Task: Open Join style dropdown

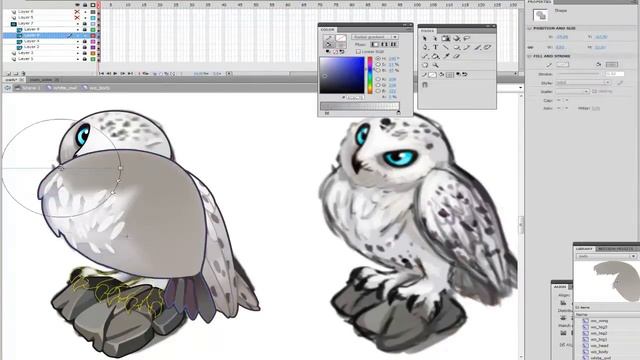Action: [563, 108]
